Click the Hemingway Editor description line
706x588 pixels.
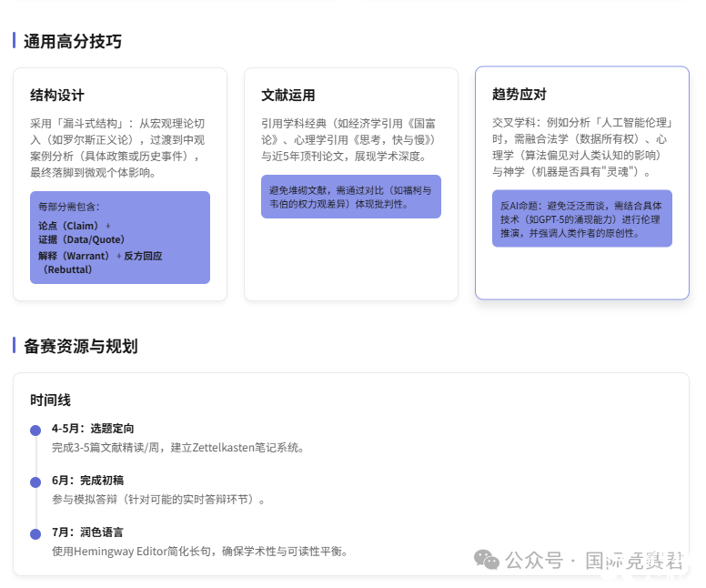tap(199, 552)
